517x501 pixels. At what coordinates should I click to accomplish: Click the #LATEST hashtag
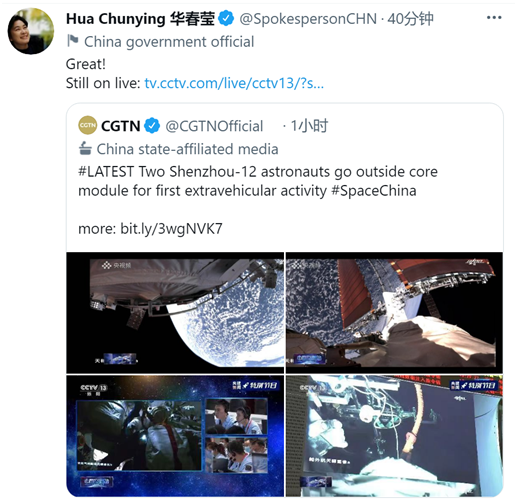pyautogui.click(x=106, y=172)
